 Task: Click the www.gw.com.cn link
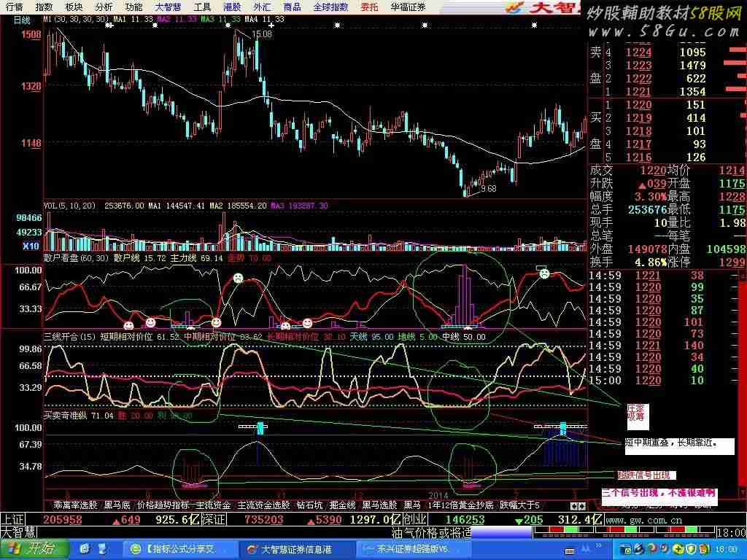[643, 520]
